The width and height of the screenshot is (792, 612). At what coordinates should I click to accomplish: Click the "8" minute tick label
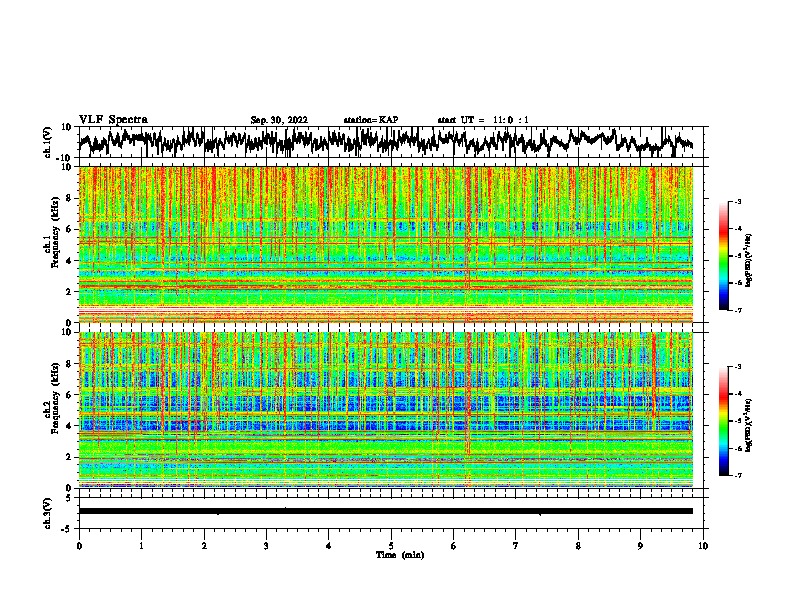[x=578, y=546]
